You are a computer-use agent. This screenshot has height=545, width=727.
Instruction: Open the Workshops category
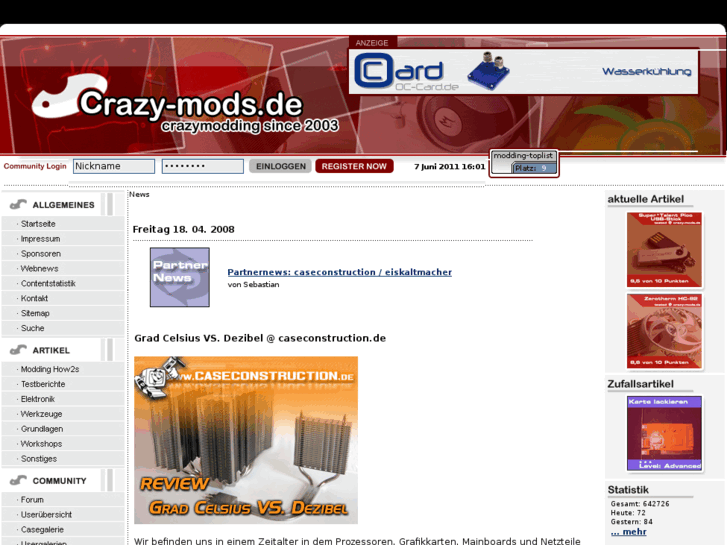(x=41, y=443)
